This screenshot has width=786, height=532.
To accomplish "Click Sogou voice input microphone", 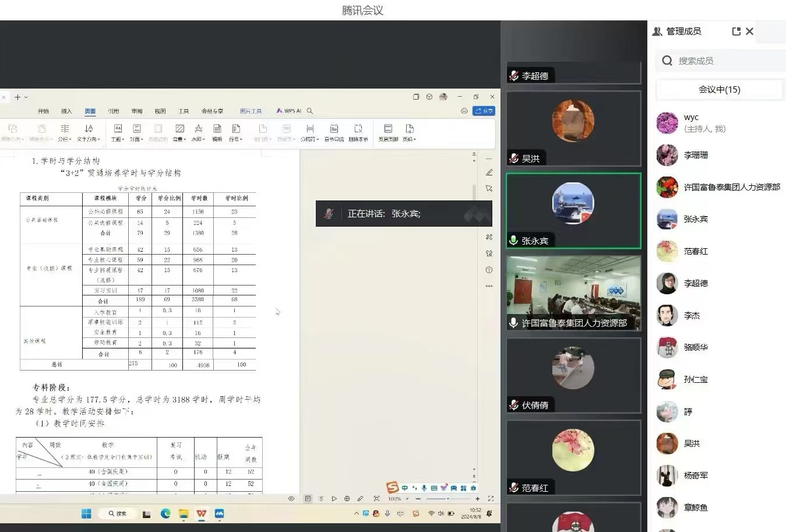I will pos(424,488).
